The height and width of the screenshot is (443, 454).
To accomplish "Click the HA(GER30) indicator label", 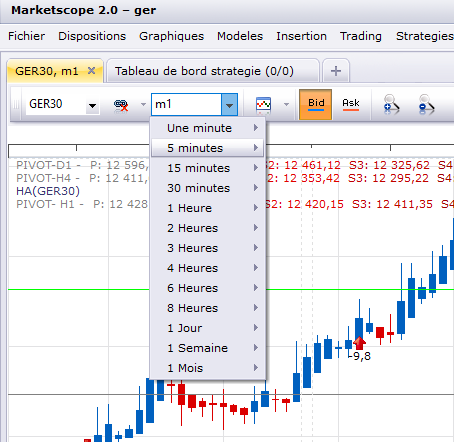I will (48, 191).
